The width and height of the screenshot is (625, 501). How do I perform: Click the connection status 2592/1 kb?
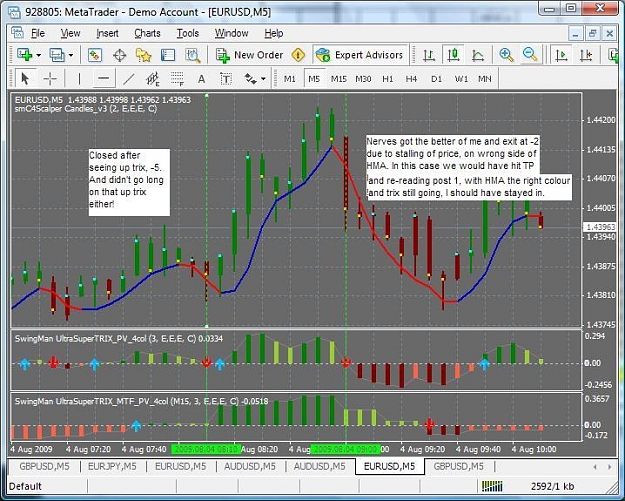(x=552, y=486)
